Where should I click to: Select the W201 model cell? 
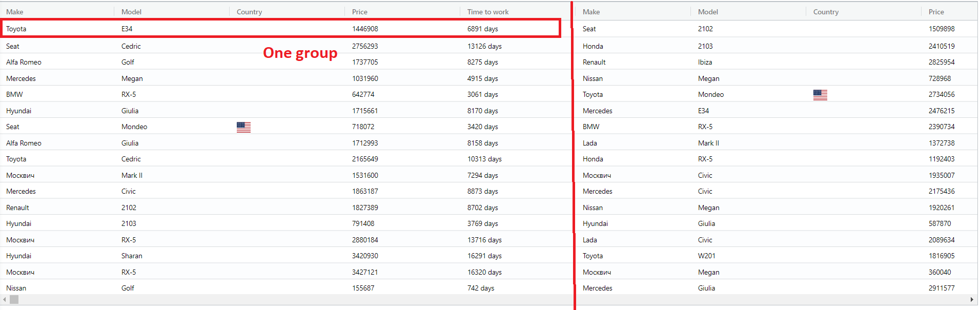point(706,256)
